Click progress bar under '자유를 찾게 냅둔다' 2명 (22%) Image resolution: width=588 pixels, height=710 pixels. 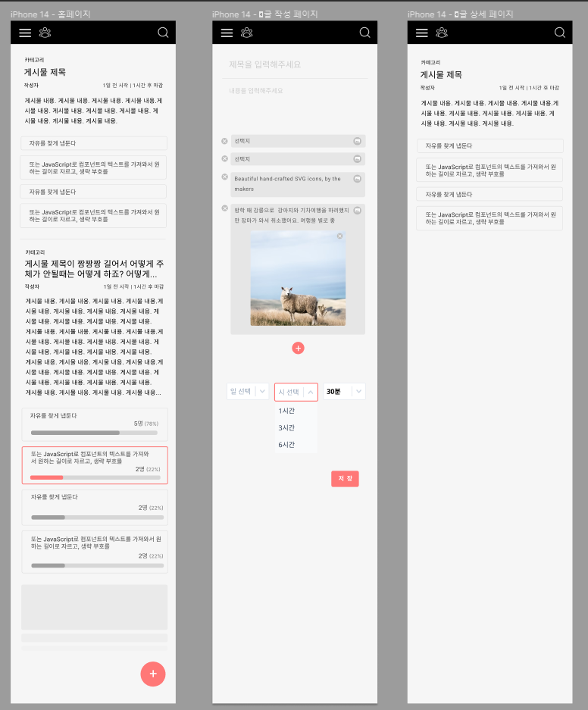(97, 517)
